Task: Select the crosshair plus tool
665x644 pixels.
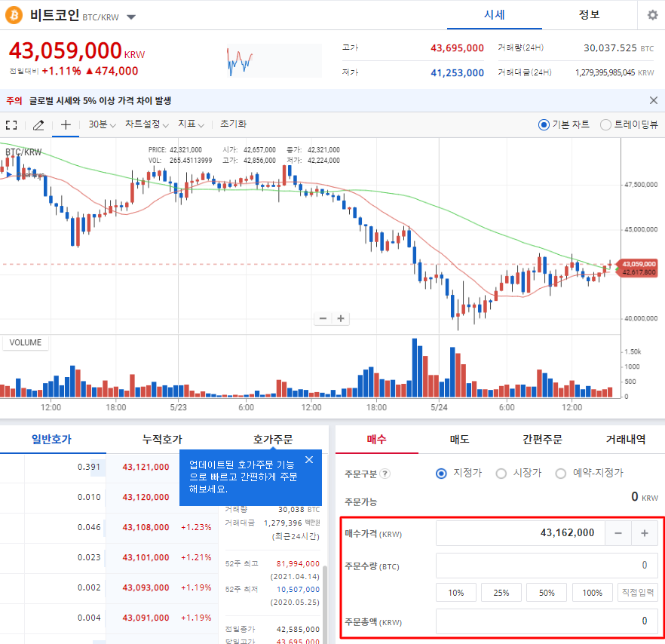Action: click(x=66, y=124)
